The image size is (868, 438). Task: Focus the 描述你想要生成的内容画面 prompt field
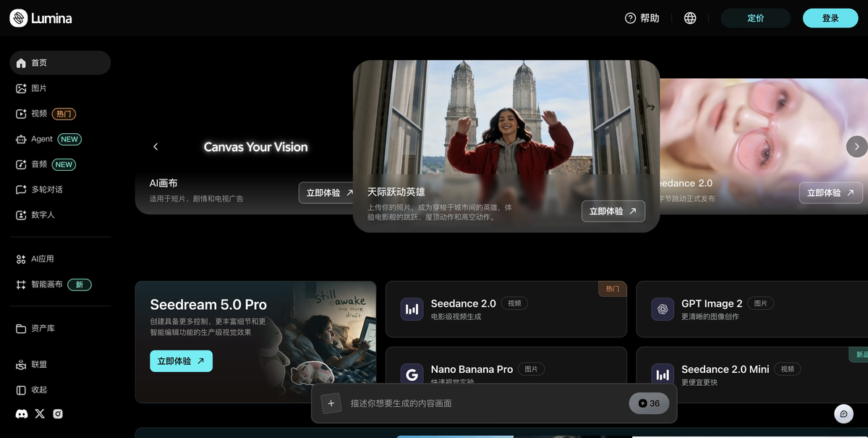pyautogui.click(x=485, y=403)
